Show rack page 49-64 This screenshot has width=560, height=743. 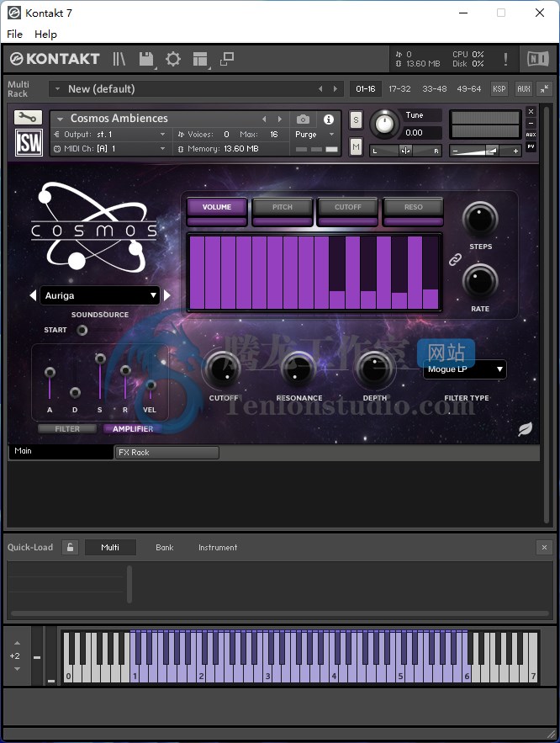point(468,88)
